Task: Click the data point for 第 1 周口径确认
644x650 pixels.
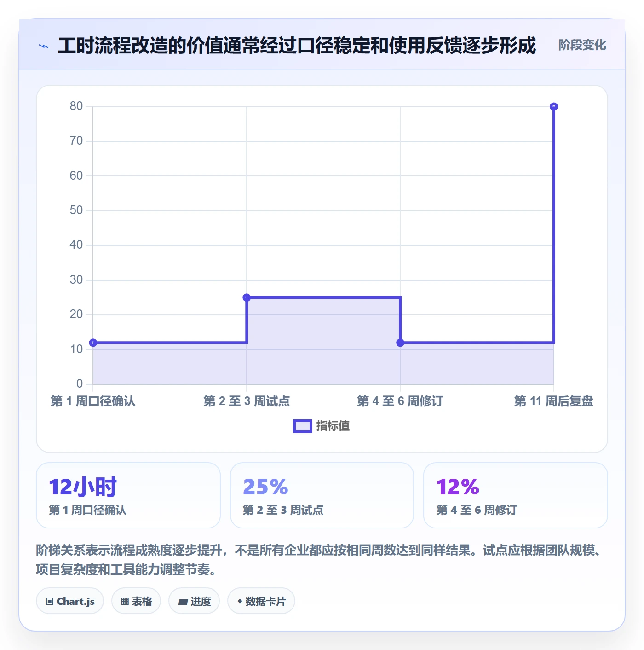Action: point(93,342)
